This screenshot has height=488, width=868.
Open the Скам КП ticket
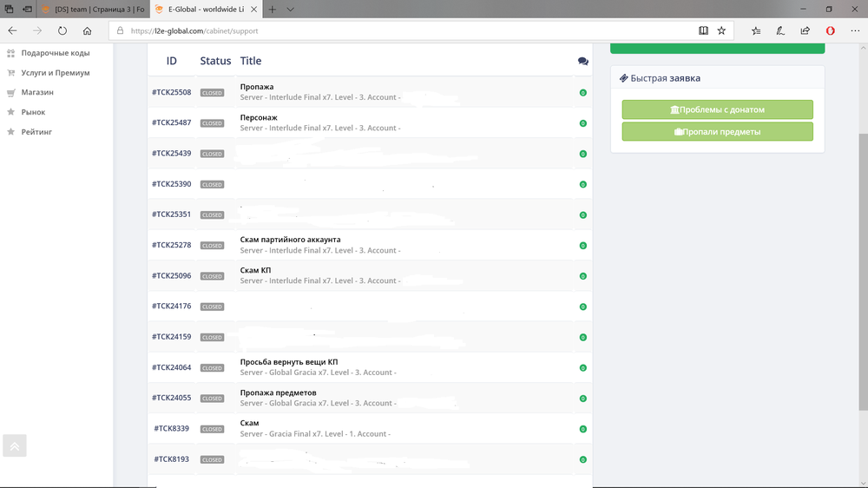[255, 270]
